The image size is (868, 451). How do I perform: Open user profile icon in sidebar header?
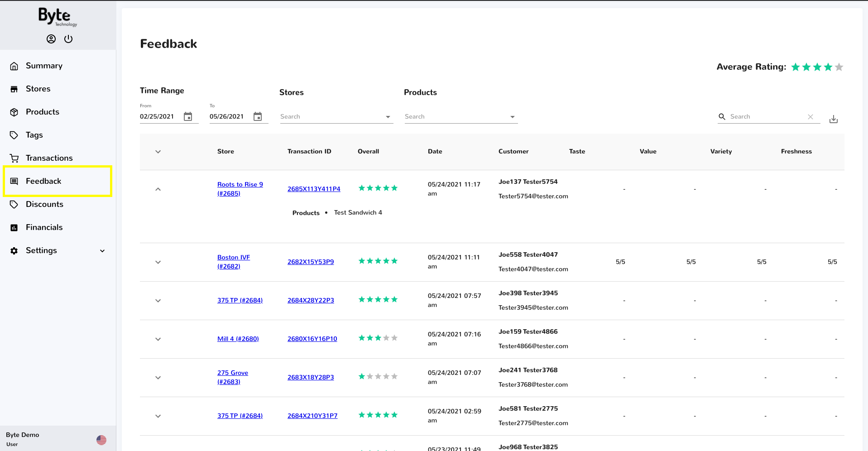[x=51, y=39]
